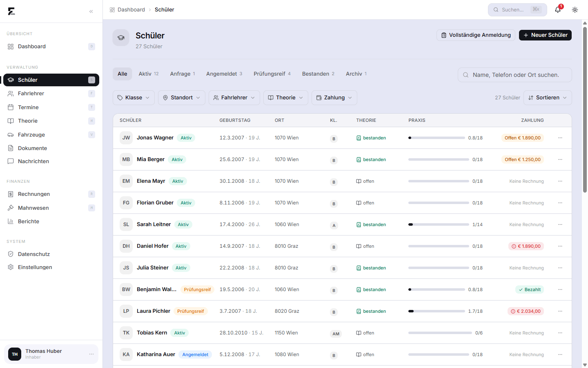Open the Sortieren dropdown

click(548, 98)
